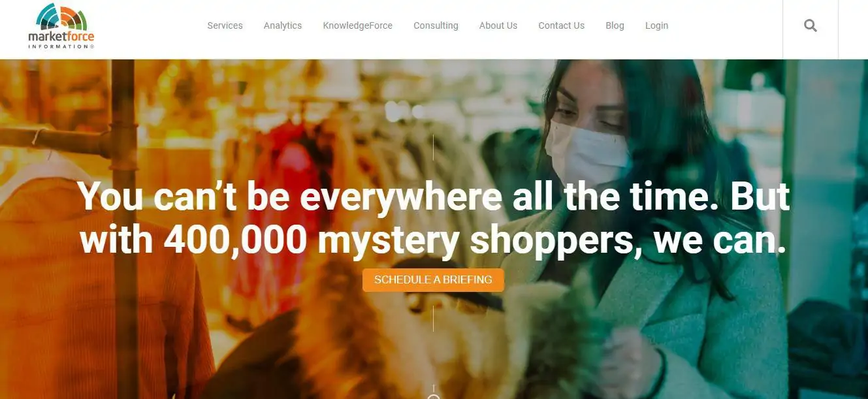Click the "400,000 mystery shoppers" headline text
Viewport: 868px width, 399px height.
[x=398, y=240]
